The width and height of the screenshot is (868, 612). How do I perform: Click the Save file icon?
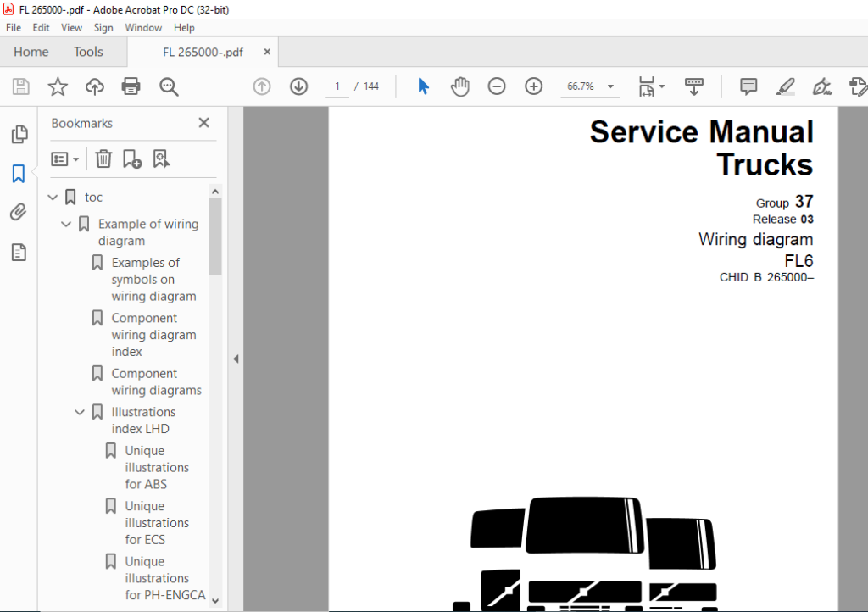tap(21, 86)
